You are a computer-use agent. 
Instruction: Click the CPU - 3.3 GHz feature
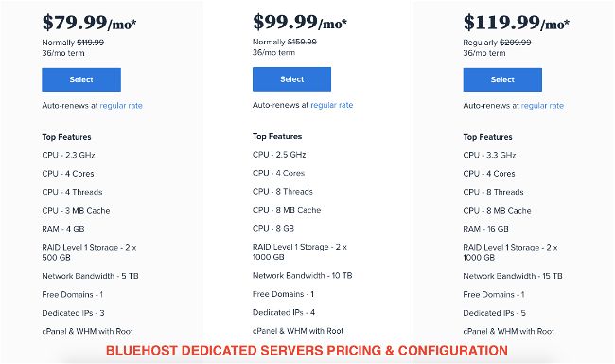click(x=489, y=155)
